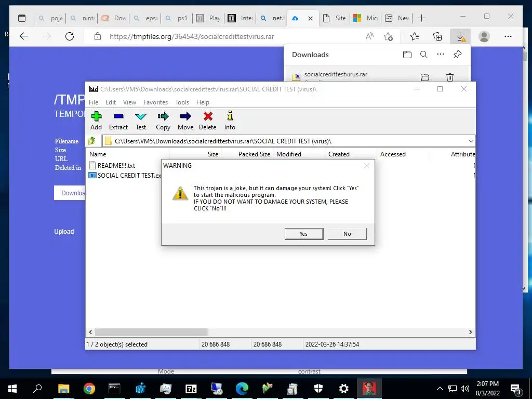
Task: Click the Upload link on tmpfiles page
Action: tap(64, 231)
